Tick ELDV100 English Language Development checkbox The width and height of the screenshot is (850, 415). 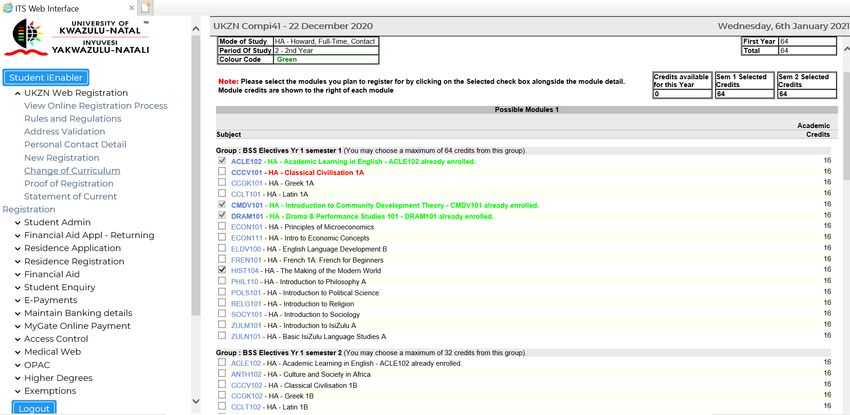pyautogui.click(x=222, y=248)
